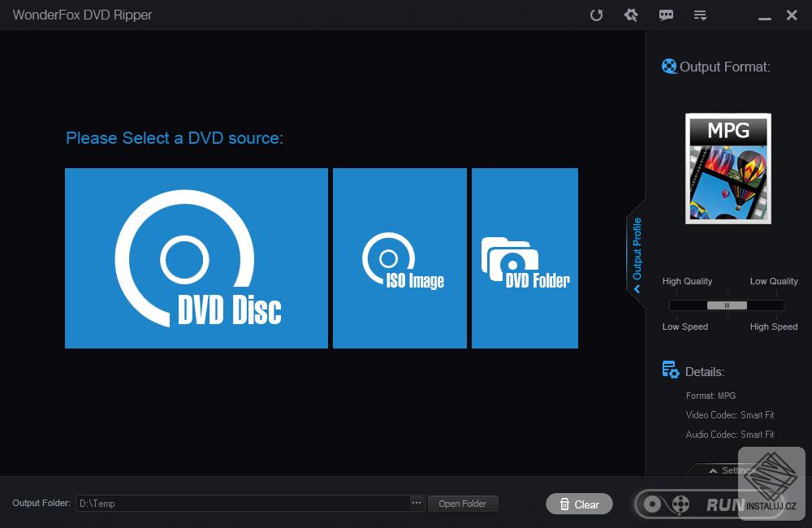Viewport: 812px width, 528px height.
Task: Click the WonderFox DVD Ripper title text
Action: click(x=82, y=15)
